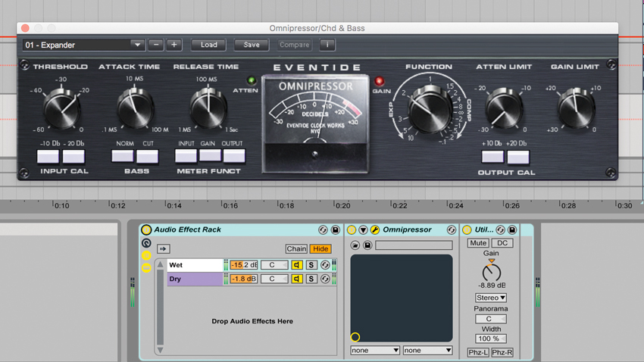Click the Hide chain list button

pyautogui.click(x=320, y=248)
